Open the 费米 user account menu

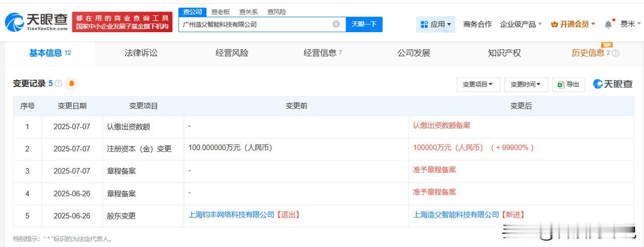pos(631,24)
